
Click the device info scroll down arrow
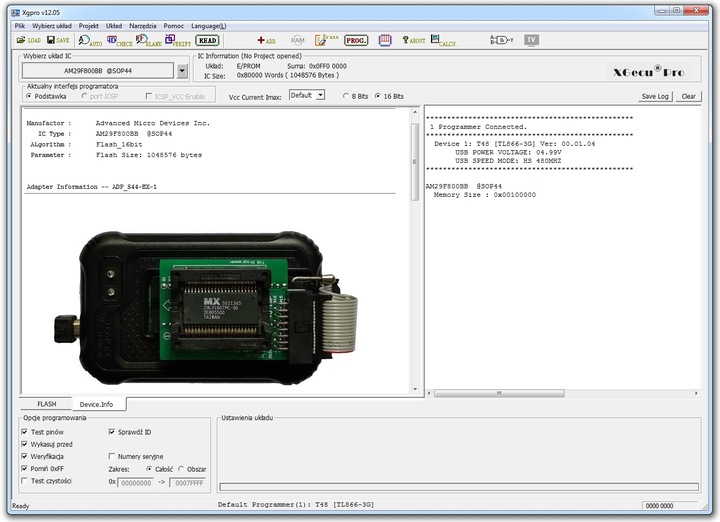click(x=415, y=389)
